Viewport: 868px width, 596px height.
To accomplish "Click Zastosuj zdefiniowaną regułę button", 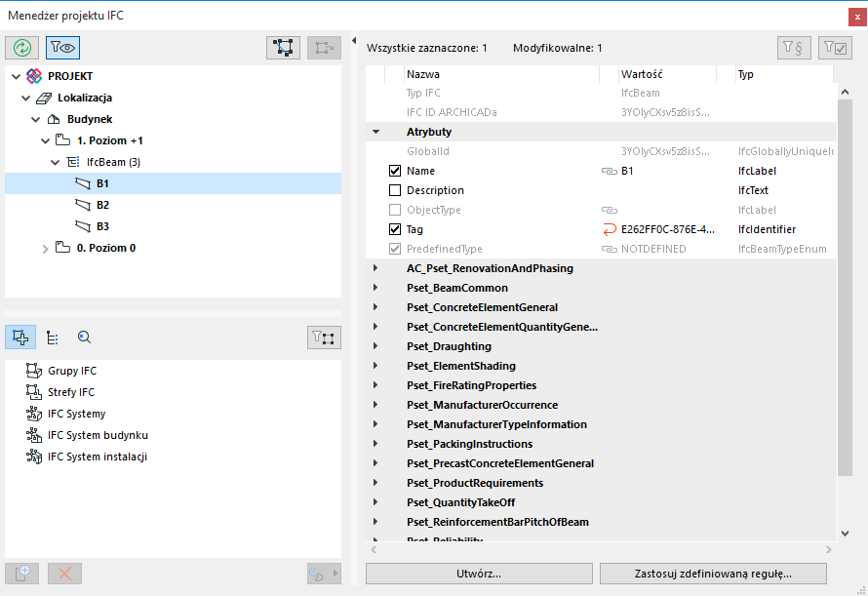I will point(713,574).
